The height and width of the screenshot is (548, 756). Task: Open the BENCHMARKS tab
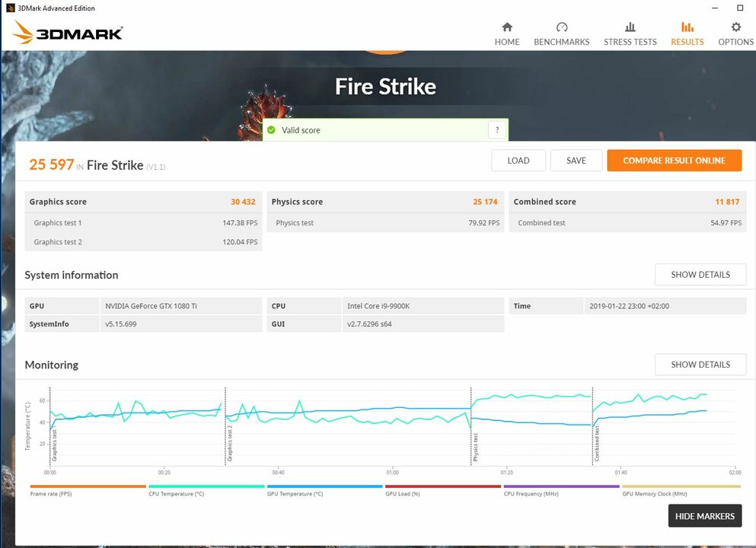click(x=561, y=33)
